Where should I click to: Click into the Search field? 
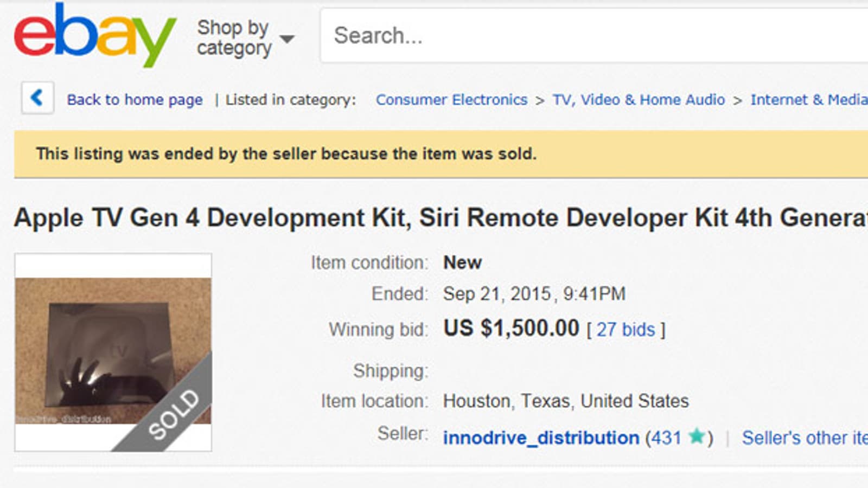point(591,36)
